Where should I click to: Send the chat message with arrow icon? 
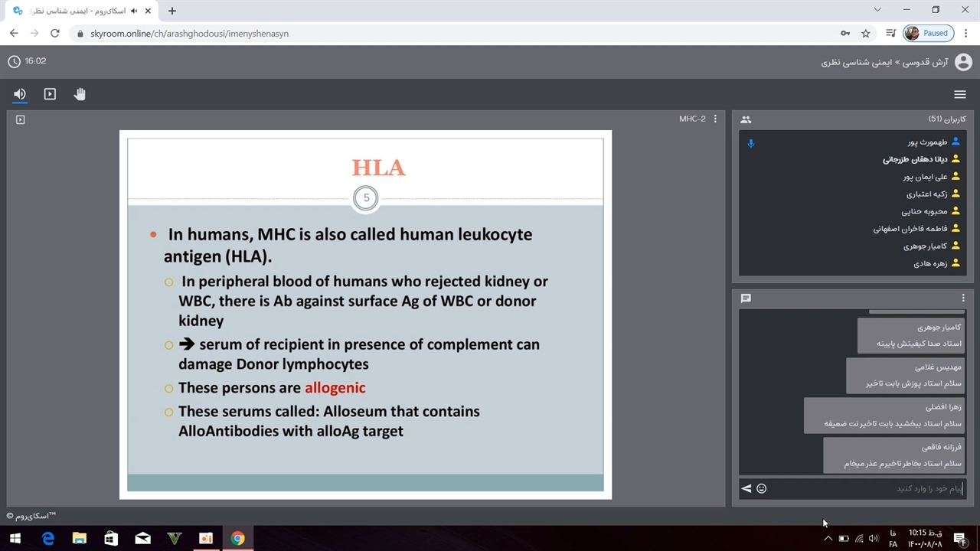[x=746, y=488]
